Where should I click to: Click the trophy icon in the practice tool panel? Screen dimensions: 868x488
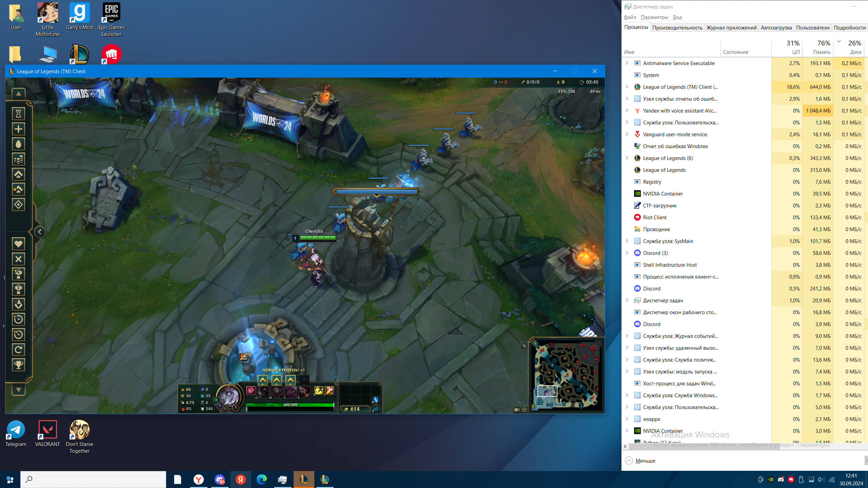tap(19, 365)
